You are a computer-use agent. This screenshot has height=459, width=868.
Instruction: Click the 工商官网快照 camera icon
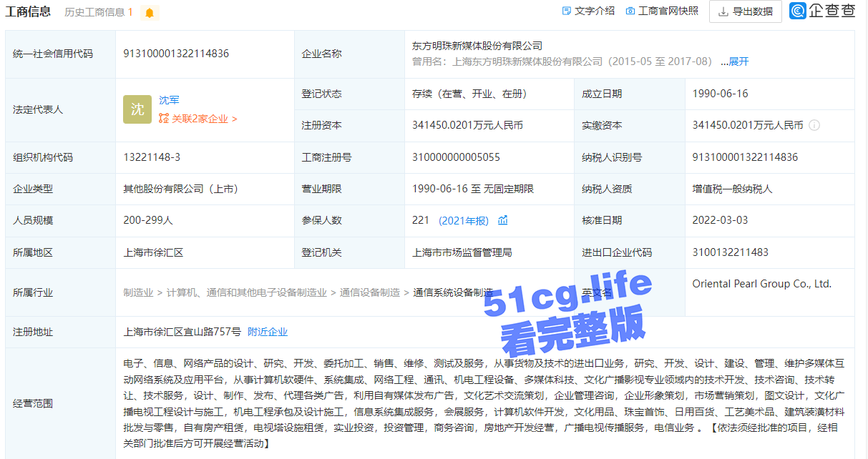[630, 11]
